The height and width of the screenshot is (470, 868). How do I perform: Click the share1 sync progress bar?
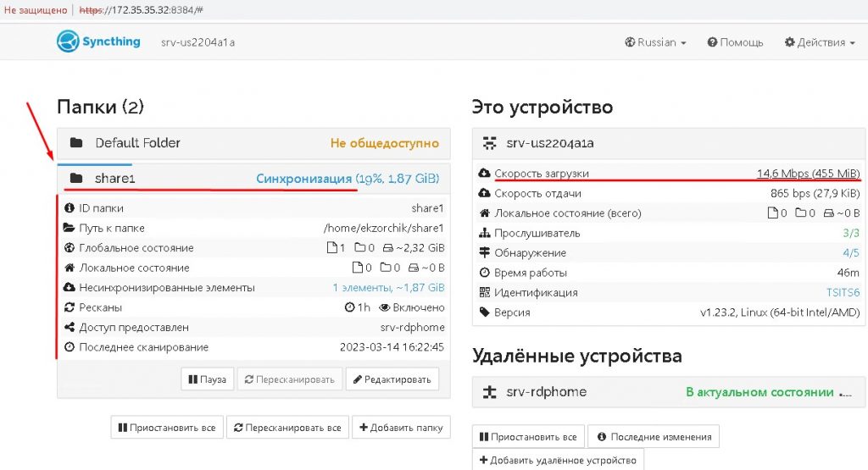click(94, 164)
